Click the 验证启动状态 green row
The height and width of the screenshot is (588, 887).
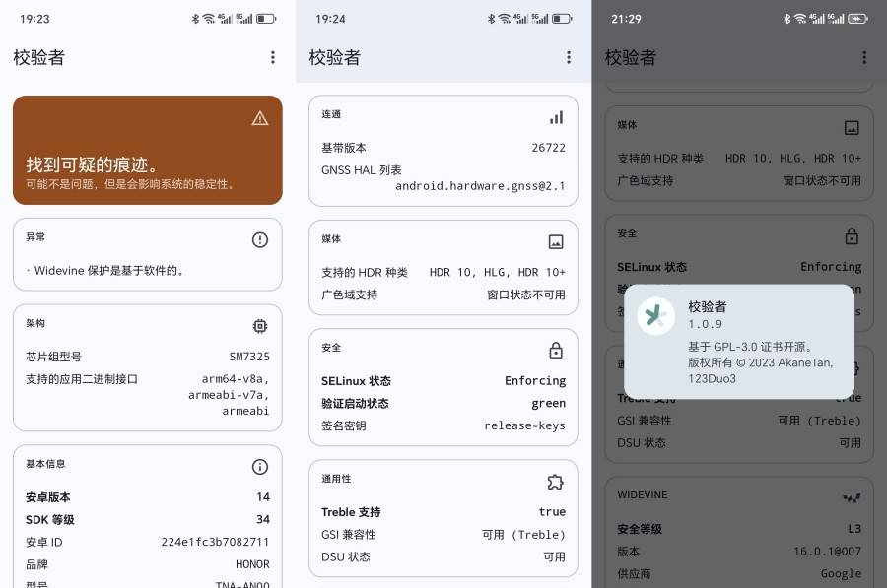(443, 403)
